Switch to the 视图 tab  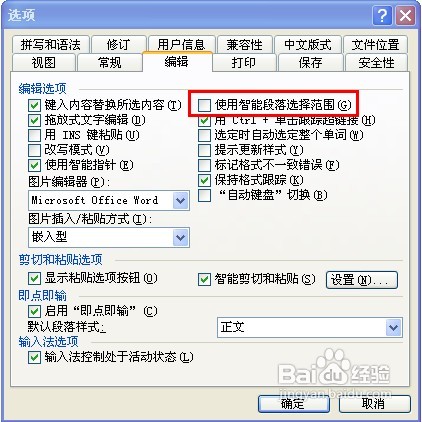pos(44,63)
